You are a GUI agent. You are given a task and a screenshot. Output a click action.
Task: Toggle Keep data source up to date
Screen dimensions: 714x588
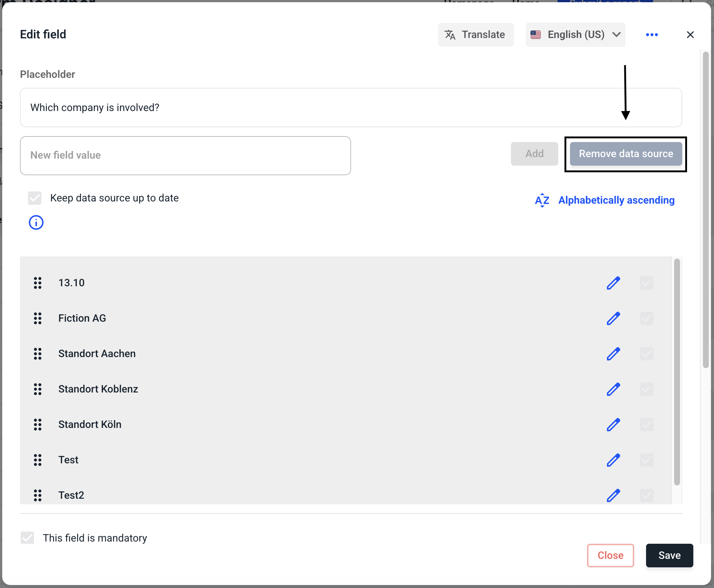point(35,198)
